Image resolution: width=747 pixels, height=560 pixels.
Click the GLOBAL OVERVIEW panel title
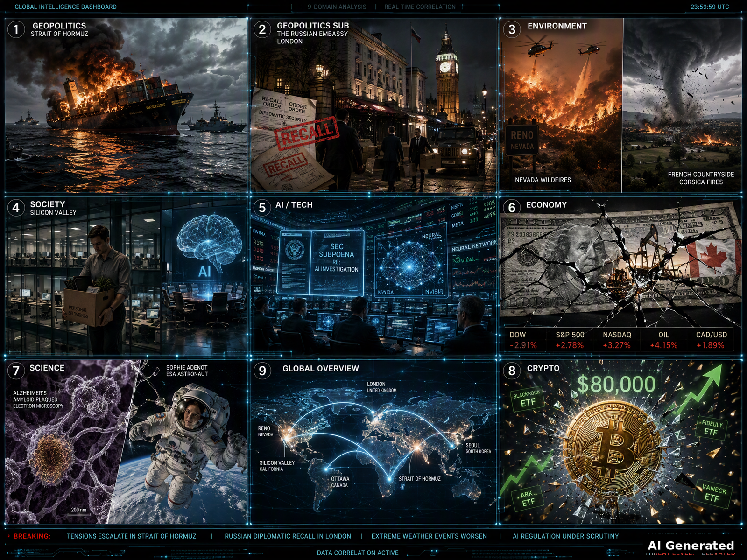(321, 368)
